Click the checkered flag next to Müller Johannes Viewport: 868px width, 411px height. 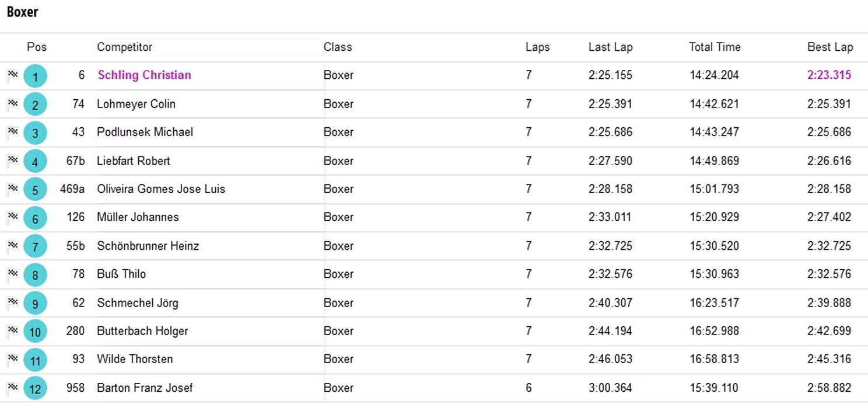(12, 218)
